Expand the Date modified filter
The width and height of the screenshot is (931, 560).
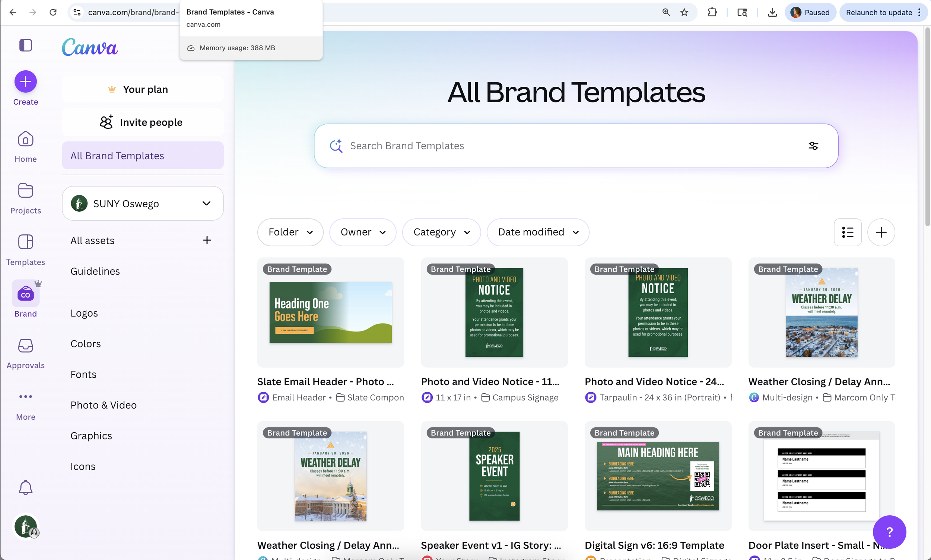537,233
